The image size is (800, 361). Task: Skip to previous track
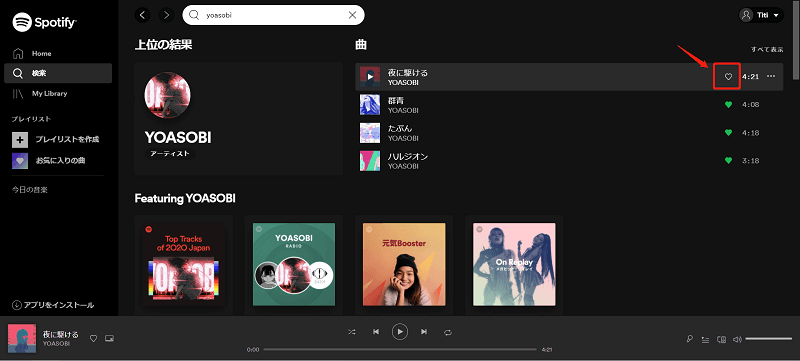[376, 332]
